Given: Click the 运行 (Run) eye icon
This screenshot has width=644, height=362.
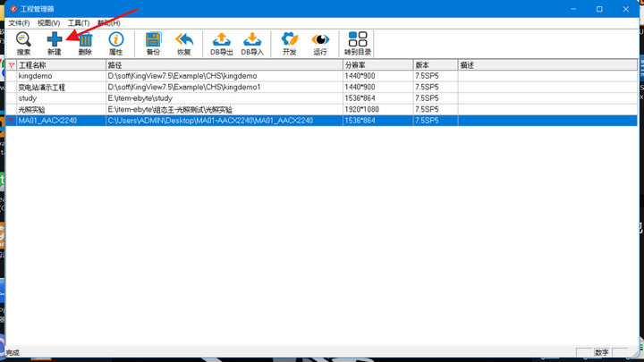Looking at the screenshot, I should (x=320, y=41).
